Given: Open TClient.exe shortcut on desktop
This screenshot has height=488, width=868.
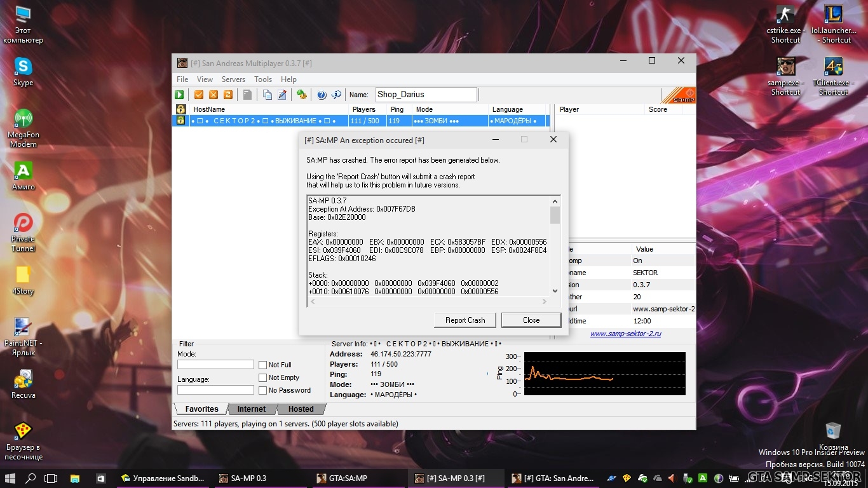Looking at the screenshot, I should (834, 76).
